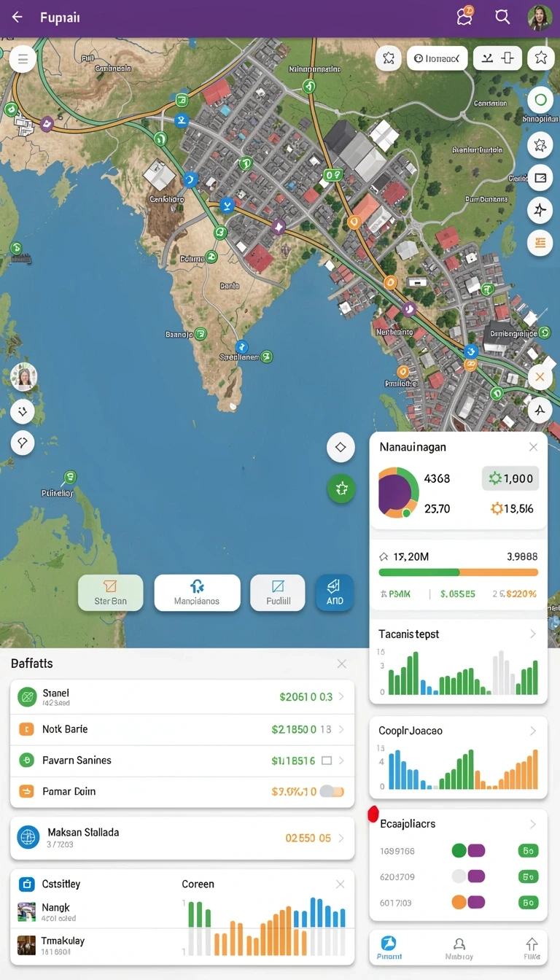Screen dimensions: 560x980
Task: Close the Nanauinagan panel
Action: (533, 447)
